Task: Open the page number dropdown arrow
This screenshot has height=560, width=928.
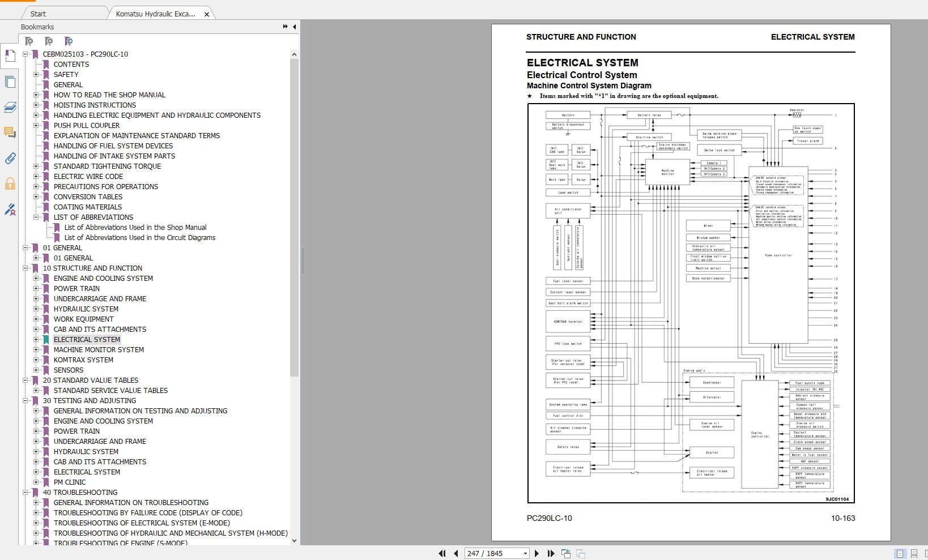Action: (525, 554)
